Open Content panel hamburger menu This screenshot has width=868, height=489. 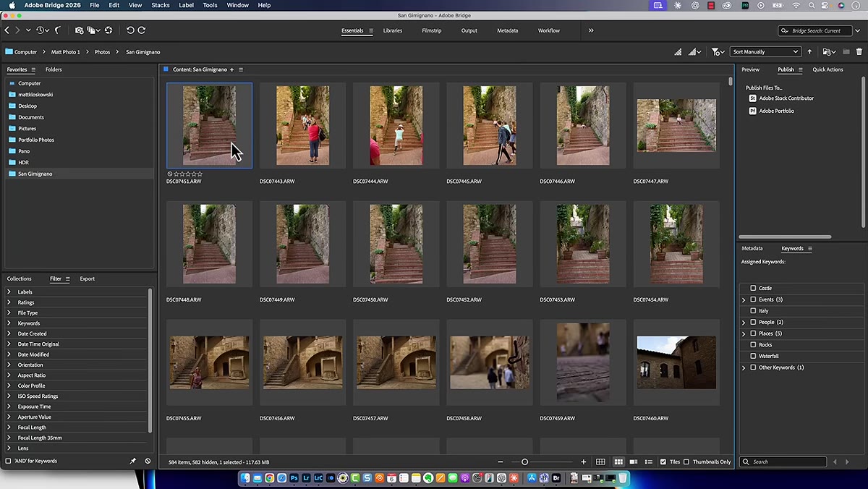(x=241, y=69)
